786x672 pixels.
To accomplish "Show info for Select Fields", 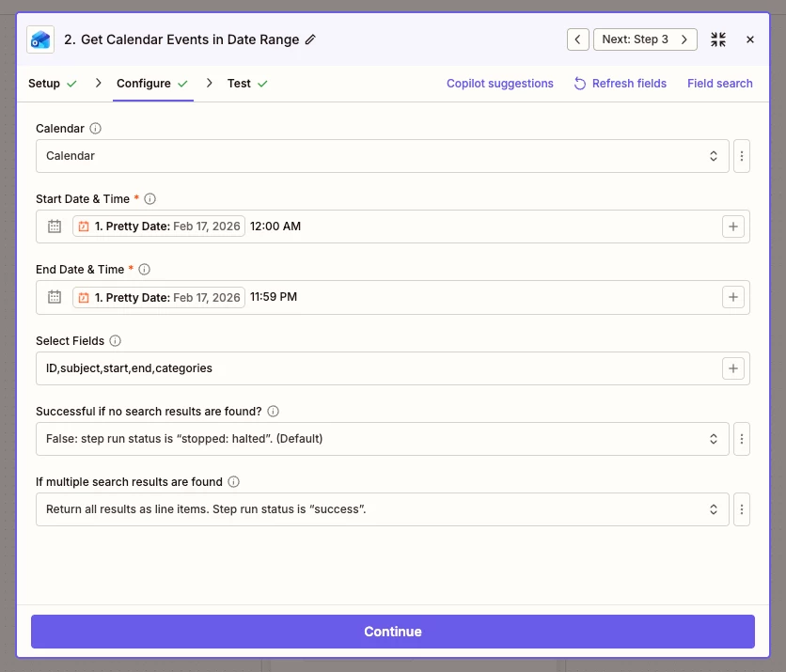I will pos(116,341).
